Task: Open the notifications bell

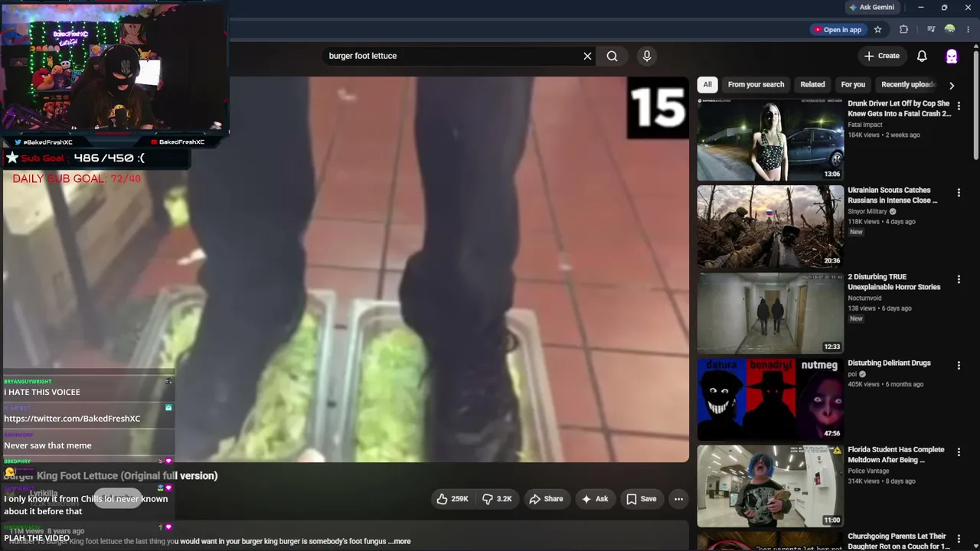Action: [922, 56]
